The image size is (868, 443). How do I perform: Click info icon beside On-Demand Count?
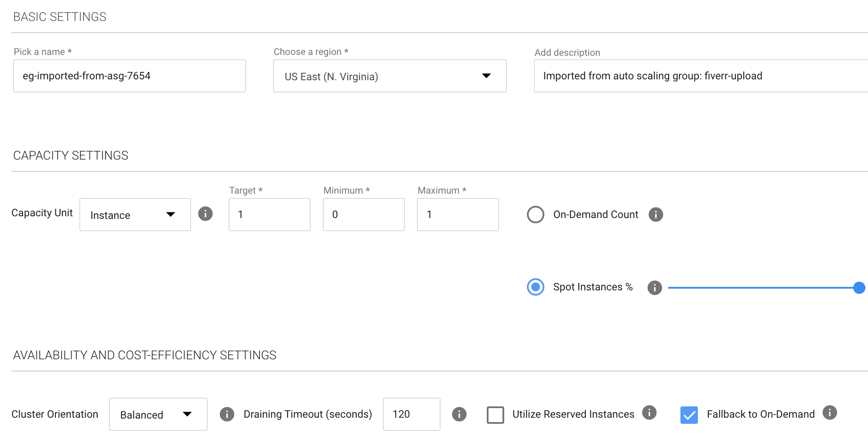pos(656,215)
